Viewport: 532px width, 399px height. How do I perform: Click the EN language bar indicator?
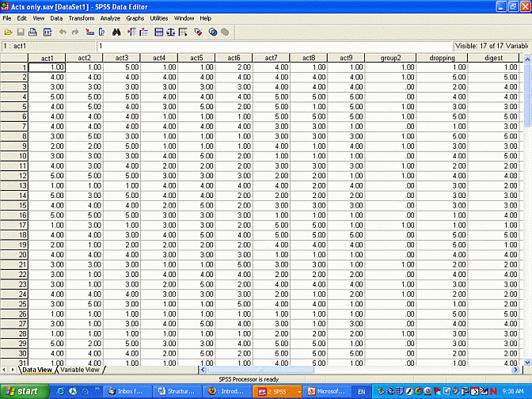pos(361,392)
